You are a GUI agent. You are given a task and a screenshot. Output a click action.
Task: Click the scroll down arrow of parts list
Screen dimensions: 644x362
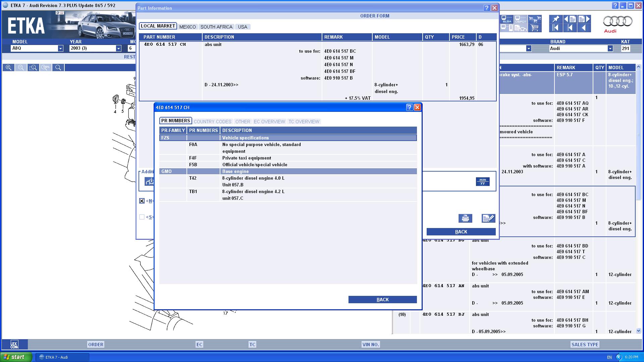tap(638, 331)
